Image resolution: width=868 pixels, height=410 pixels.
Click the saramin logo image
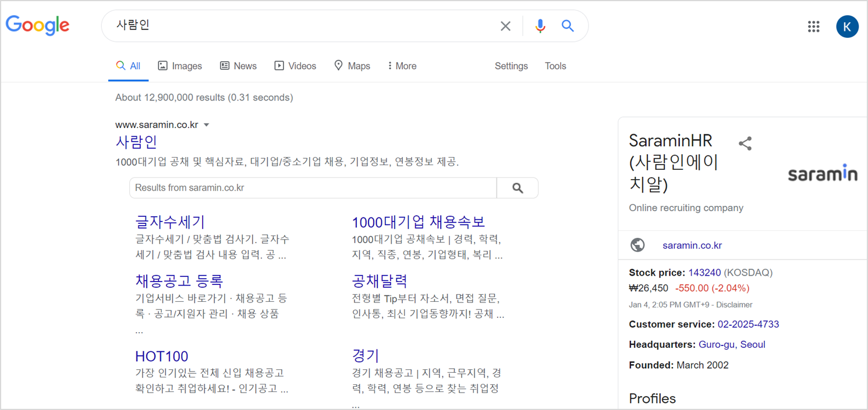823,173
